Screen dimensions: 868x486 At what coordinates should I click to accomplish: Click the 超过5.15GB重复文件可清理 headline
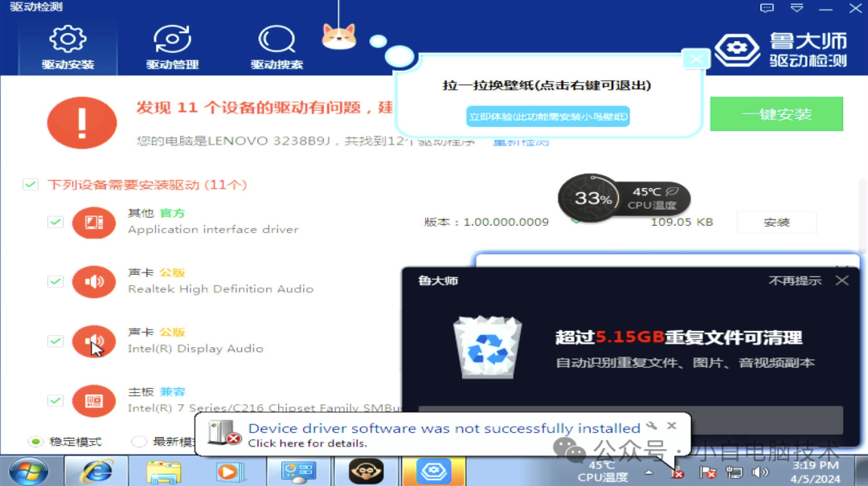pos(678,337)
